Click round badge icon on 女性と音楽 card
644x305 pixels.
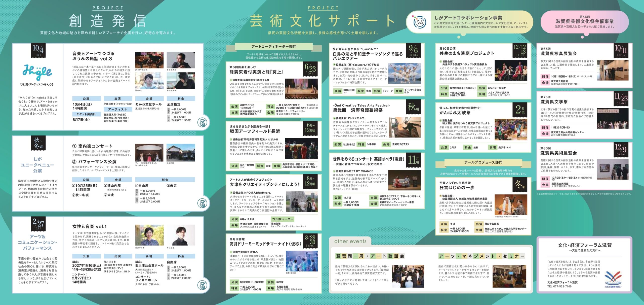202,285
